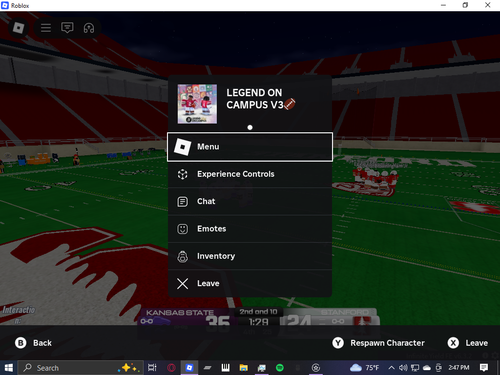Click the X icon beside Leave in list
This screenshot has height=375, width=500.
tap(182, 284)
